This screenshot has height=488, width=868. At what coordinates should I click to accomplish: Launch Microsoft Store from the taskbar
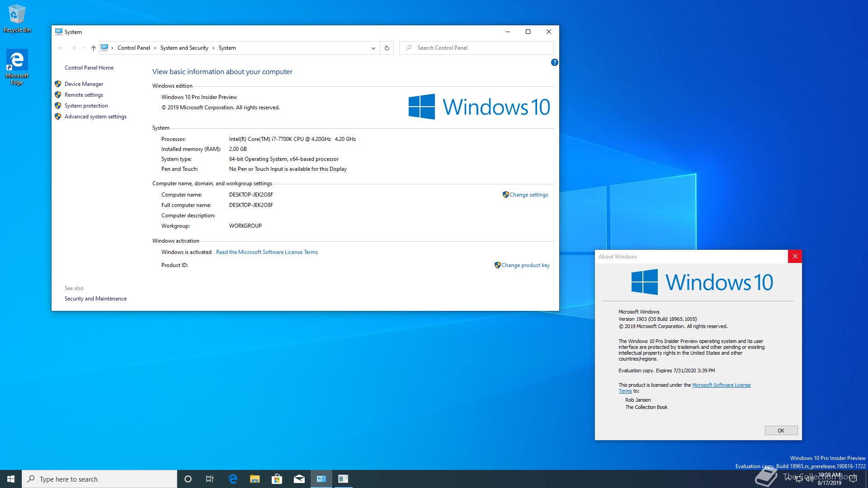click(x=277, y=479)
